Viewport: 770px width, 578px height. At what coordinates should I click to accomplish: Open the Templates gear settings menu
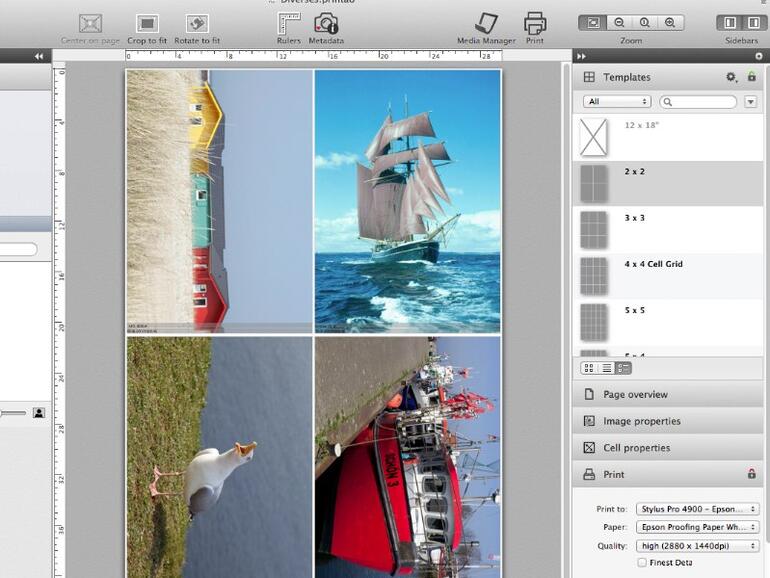(731, 77)
